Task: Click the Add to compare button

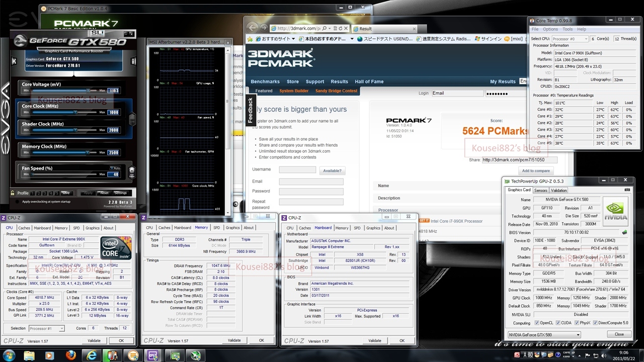Action: click(x=536, y=171)
